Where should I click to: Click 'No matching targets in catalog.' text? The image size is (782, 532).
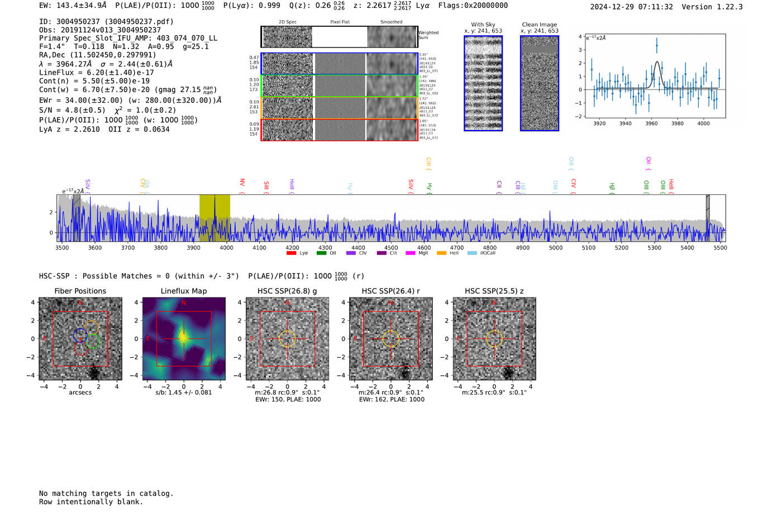click(x=106, y=493)
